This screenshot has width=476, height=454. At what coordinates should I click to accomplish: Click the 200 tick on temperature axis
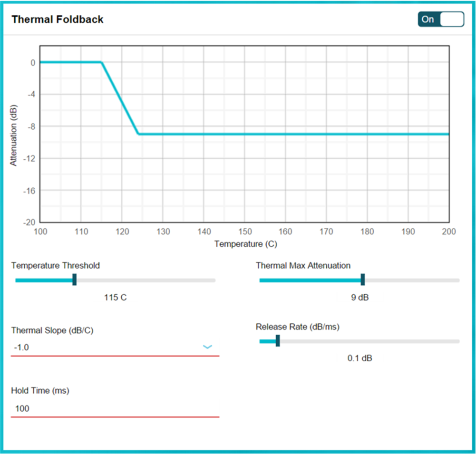[x=449, y=232]
